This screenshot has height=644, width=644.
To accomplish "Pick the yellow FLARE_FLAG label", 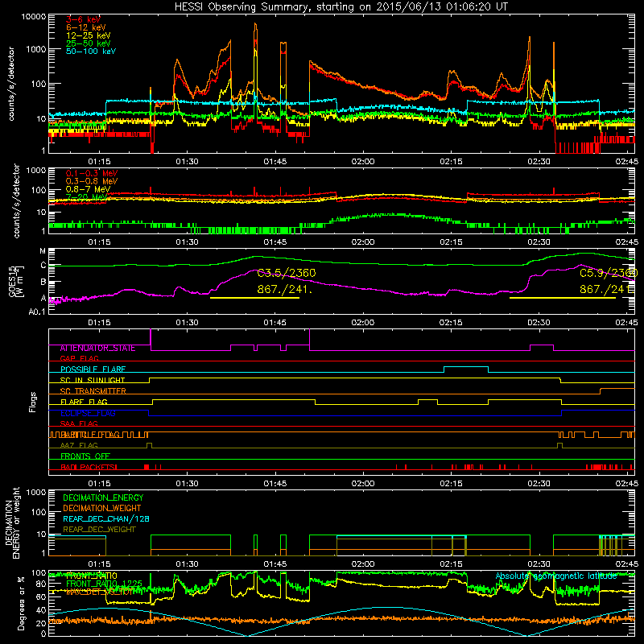I will click(84, 402).
